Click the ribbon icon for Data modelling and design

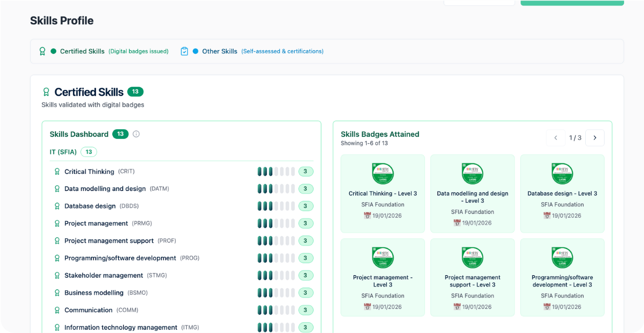click(x=57, y=189)
